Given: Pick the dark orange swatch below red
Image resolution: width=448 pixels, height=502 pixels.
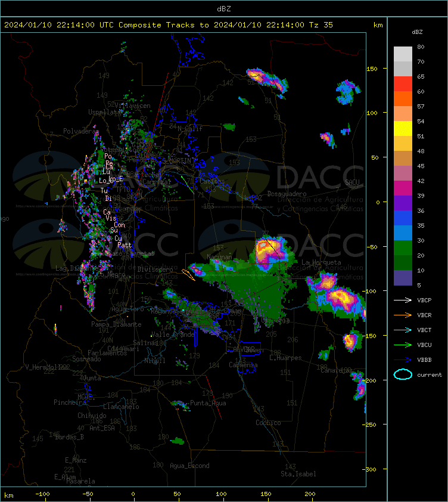Looking at the screenshot, I should tap(403, 98).
